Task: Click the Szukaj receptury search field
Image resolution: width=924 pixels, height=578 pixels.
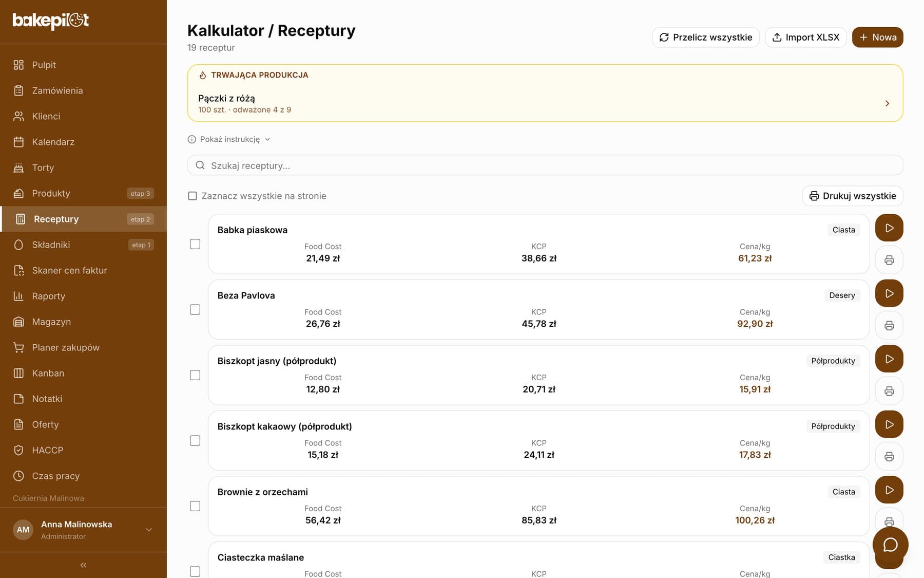Action: click(x=545, y=165)
